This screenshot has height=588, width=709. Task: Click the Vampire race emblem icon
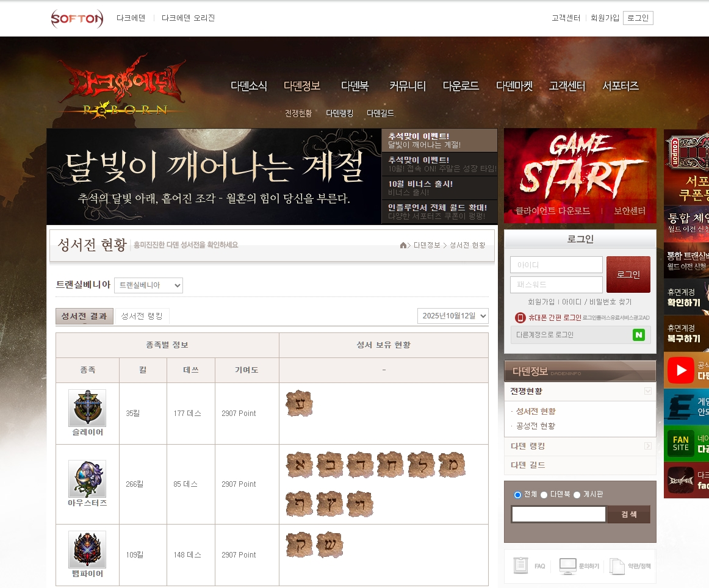(87, 549)
